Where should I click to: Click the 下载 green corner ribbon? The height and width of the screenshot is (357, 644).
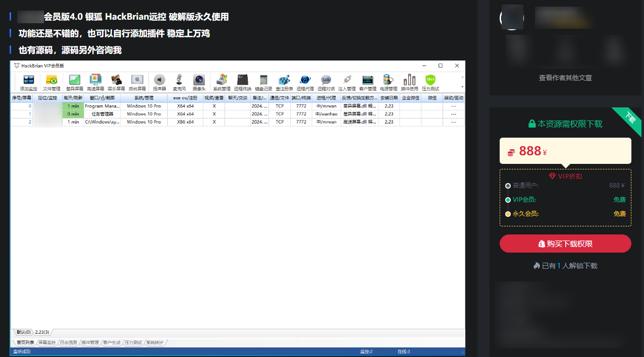point(628,121)
